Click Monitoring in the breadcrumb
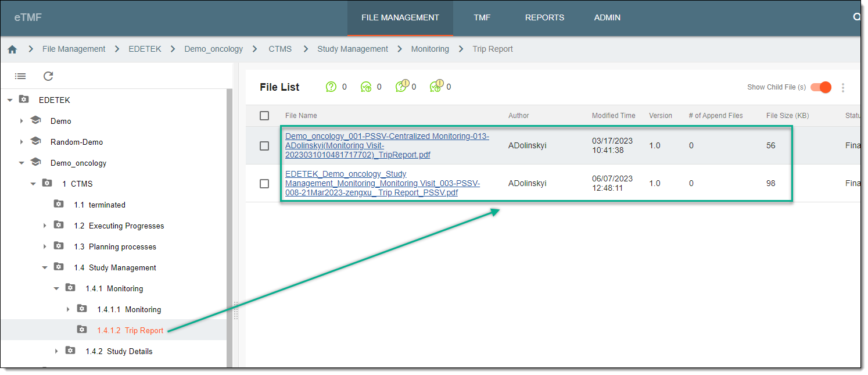868x375 pixels. point(430,49)
